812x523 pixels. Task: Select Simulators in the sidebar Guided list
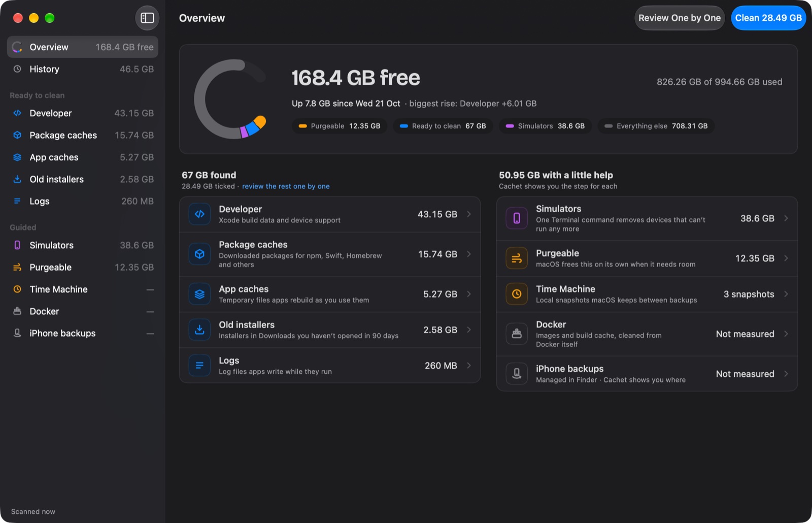point(83,245)
